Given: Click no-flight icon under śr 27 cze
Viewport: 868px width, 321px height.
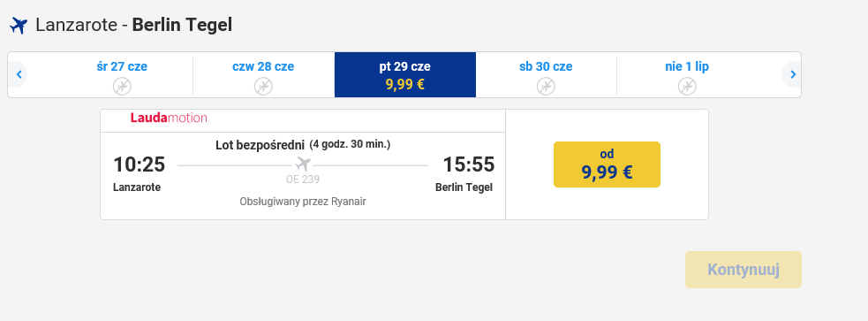Looking at the screenshot, I should pyautogui.click(x=122, y=87).
